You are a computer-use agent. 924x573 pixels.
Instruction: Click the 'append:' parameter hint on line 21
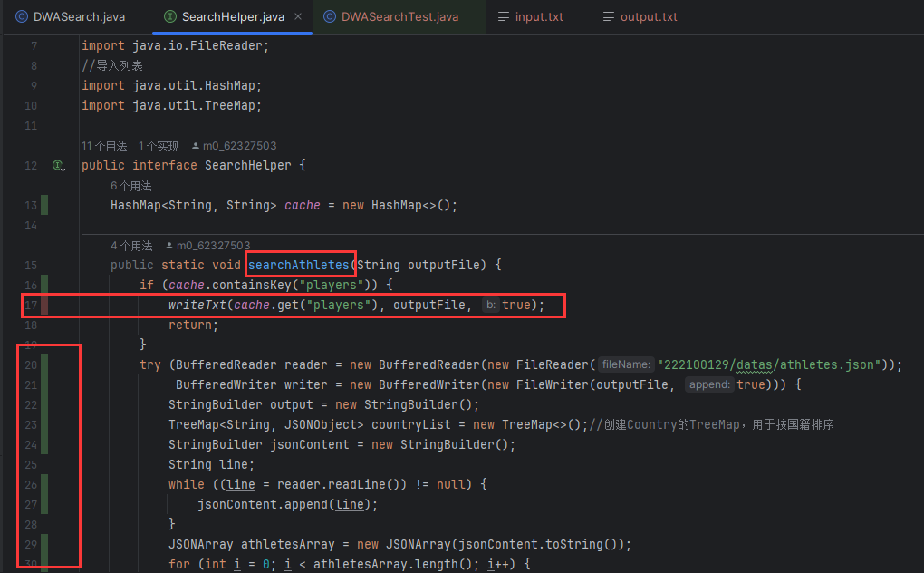(x=709, y=384)
